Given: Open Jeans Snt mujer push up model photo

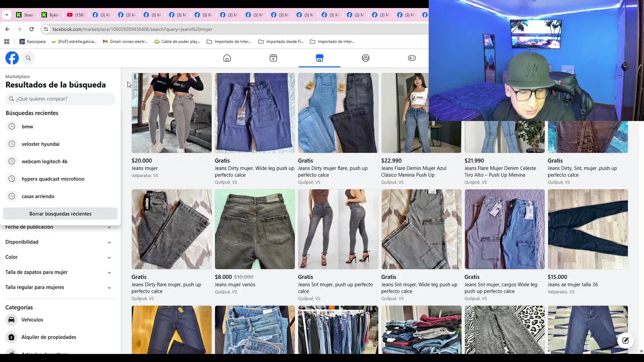Looking at the screenshot, I should [x=338, y=229].
